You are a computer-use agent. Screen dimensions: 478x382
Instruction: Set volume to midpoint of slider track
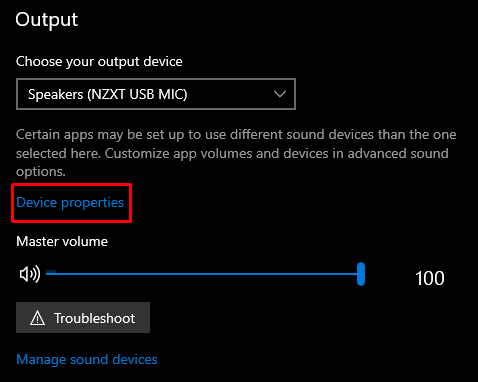203,274
